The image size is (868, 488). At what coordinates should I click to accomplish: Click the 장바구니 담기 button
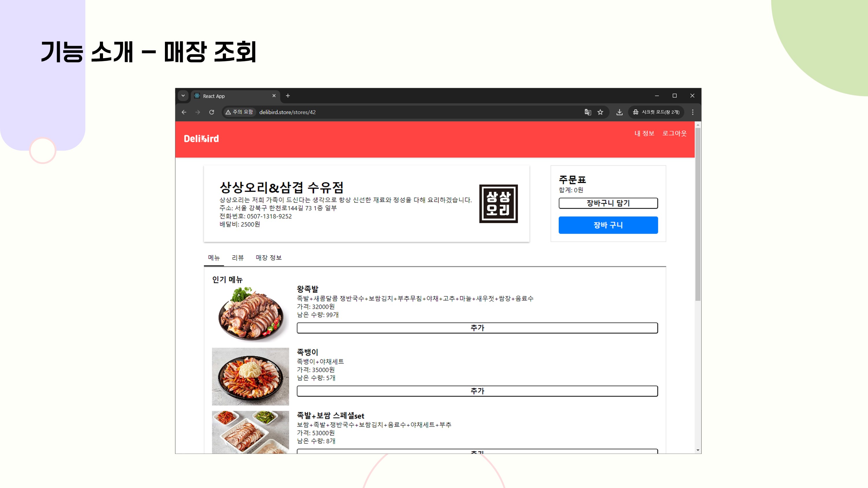[x=608, y=203]
